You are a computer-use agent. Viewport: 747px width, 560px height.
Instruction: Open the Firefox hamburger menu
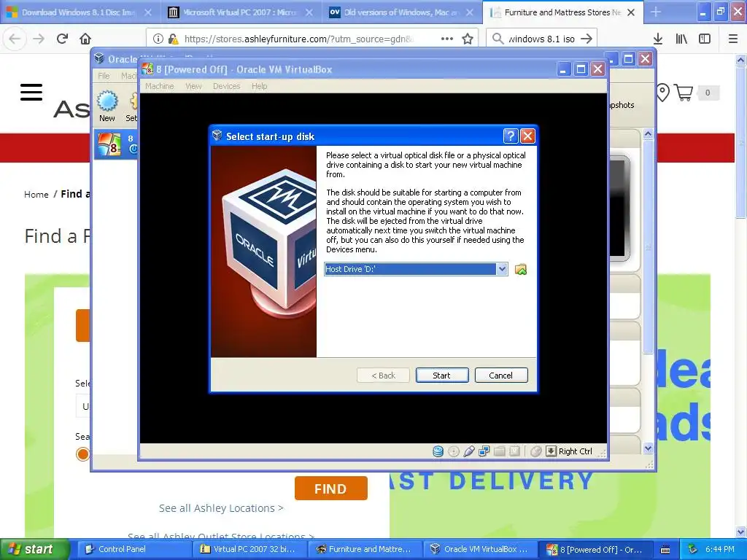pyautogui.click(x=733, y=39)
